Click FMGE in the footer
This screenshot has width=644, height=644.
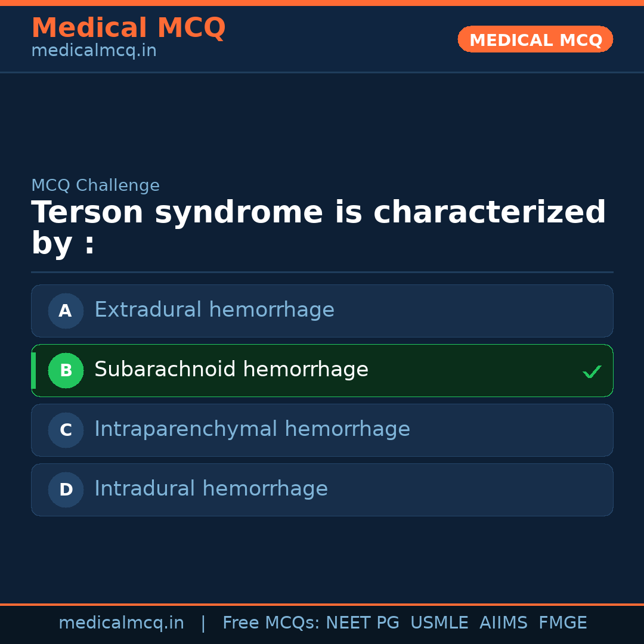point(562,623)
